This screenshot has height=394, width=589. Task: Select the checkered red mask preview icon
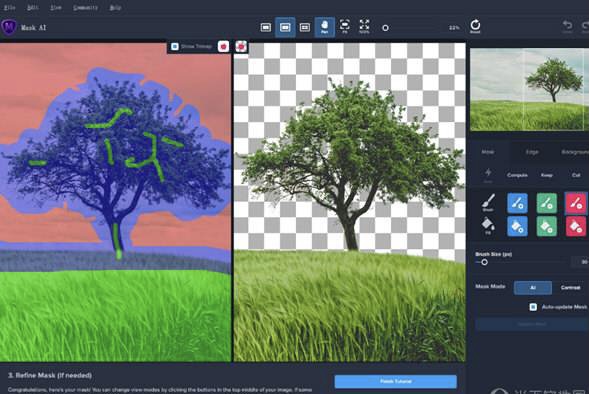(x=241, y=46)
